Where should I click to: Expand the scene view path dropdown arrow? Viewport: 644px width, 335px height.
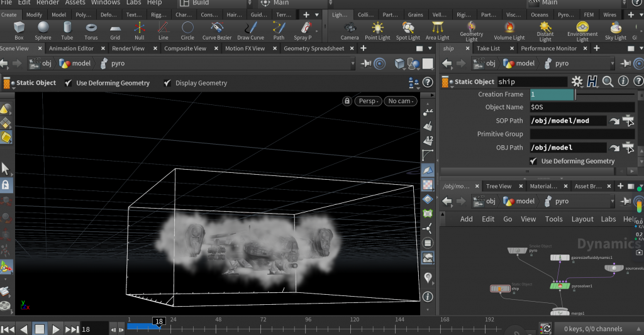point(352,63)
